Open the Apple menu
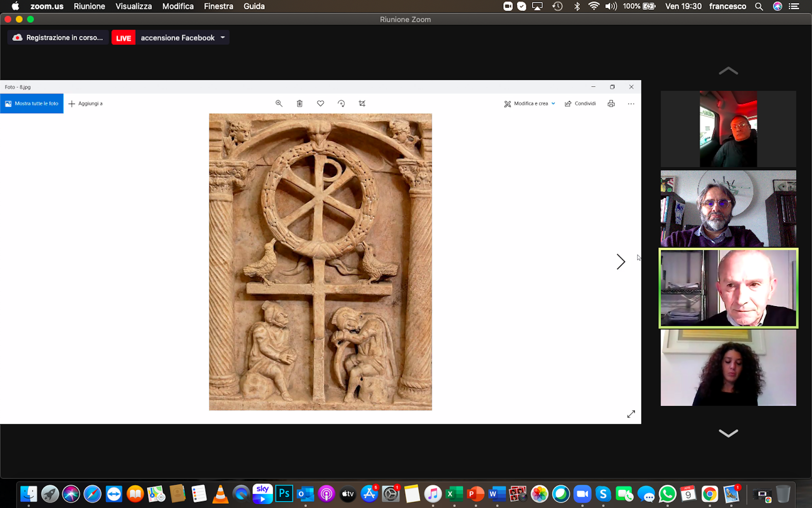 [x=15, y=6]
